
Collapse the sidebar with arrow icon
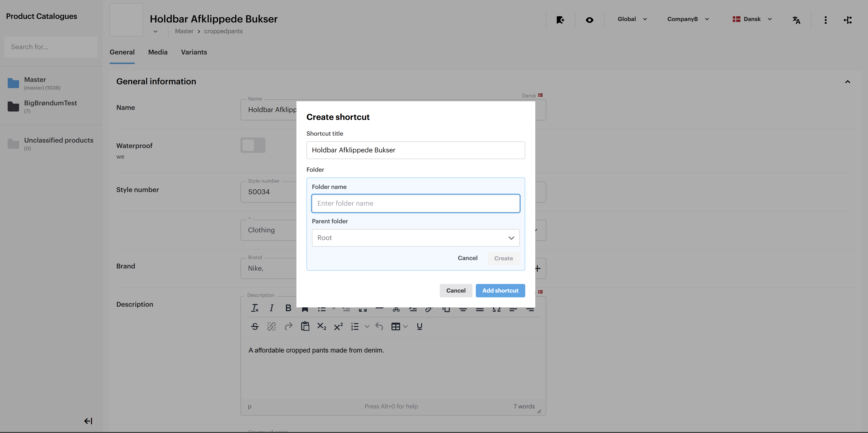88,421
